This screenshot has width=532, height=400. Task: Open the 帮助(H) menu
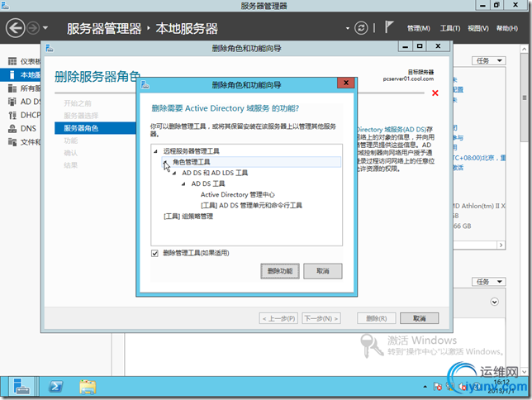click(x=507, y=29)
